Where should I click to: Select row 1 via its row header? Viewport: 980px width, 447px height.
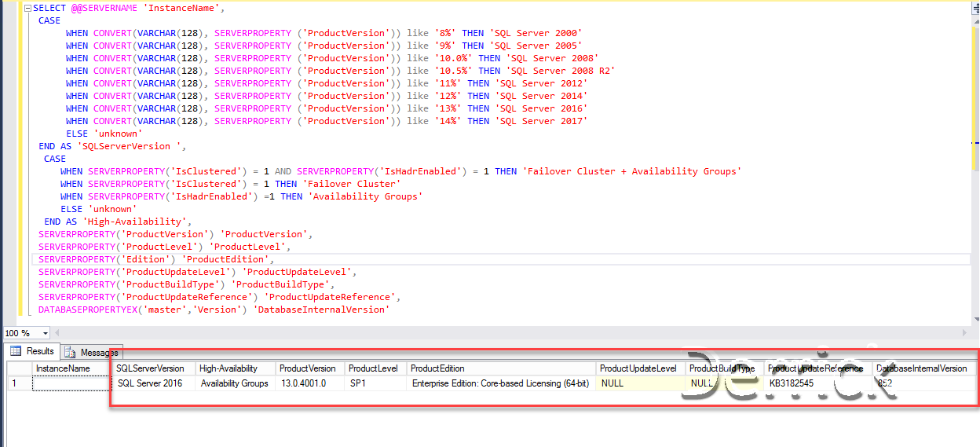pyautogui.click(x=19, y=383)
